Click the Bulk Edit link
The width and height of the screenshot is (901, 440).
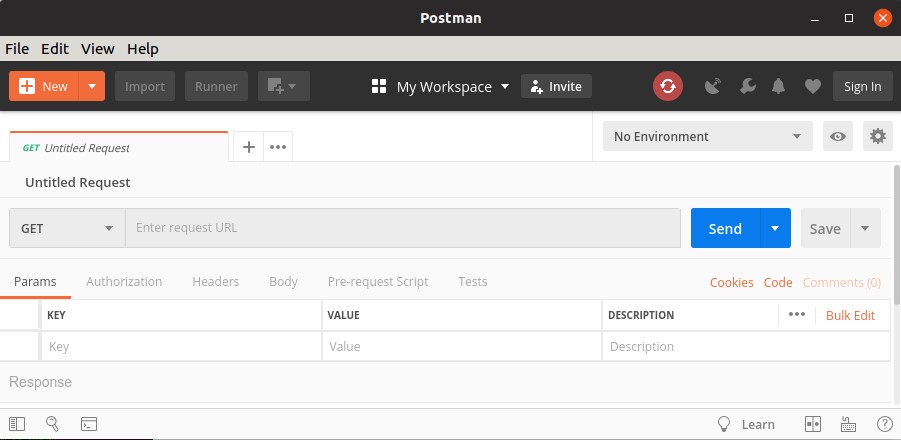tap(850, 315)
